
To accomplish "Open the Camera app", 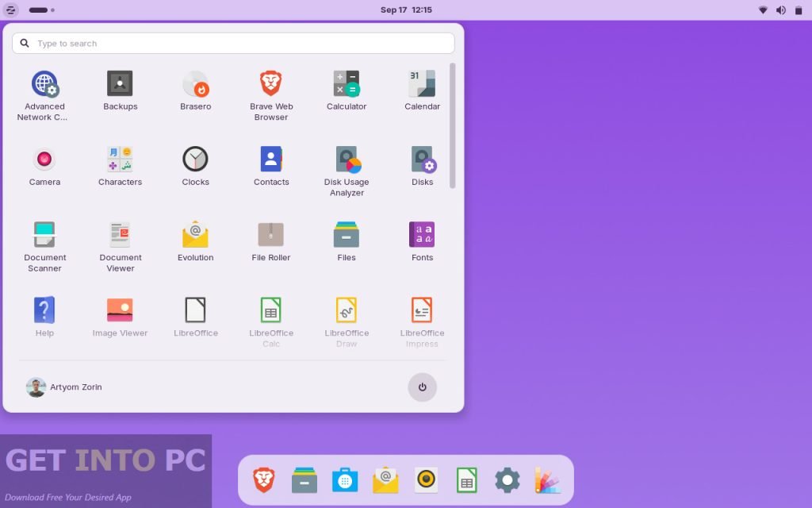I will (44, 157).
